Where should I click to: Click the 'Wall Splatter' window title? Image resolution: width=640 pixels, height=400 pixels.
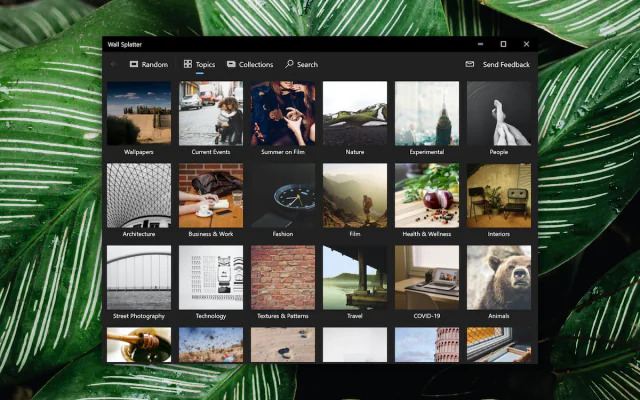click(124, 44)
